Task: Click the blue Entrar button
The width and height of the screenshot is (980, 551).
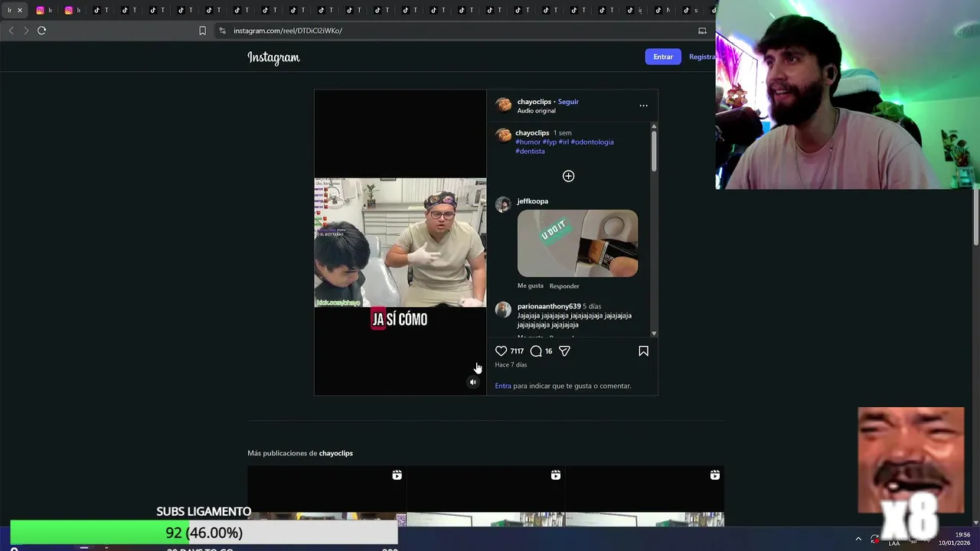Action: [663, 57]
